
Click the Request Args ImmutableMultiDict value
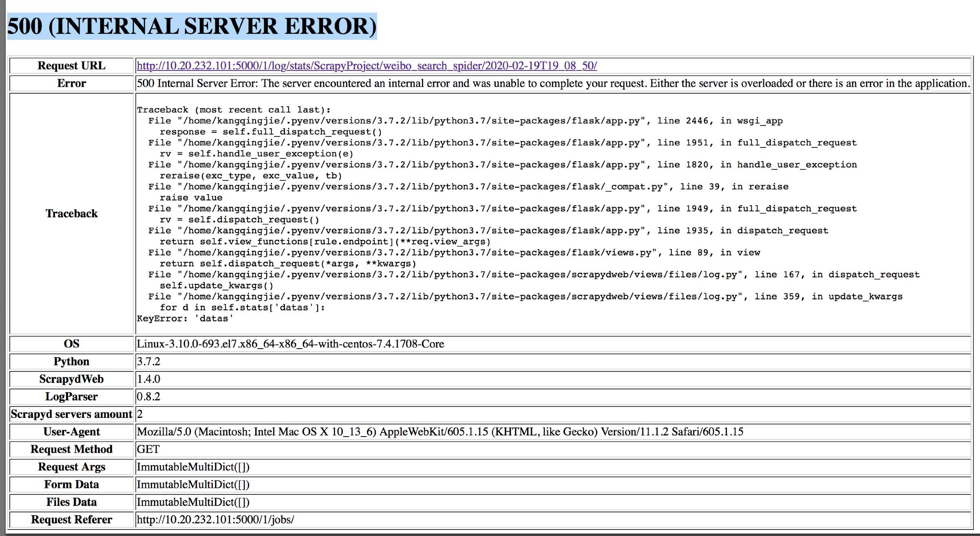[193, 466]
